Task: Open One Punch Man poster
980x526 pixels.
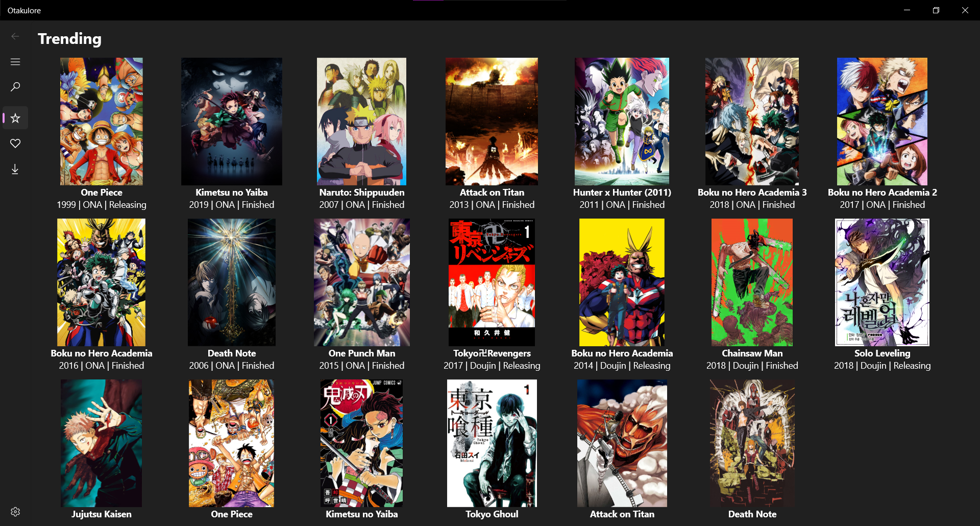Action: click(362, 282)
